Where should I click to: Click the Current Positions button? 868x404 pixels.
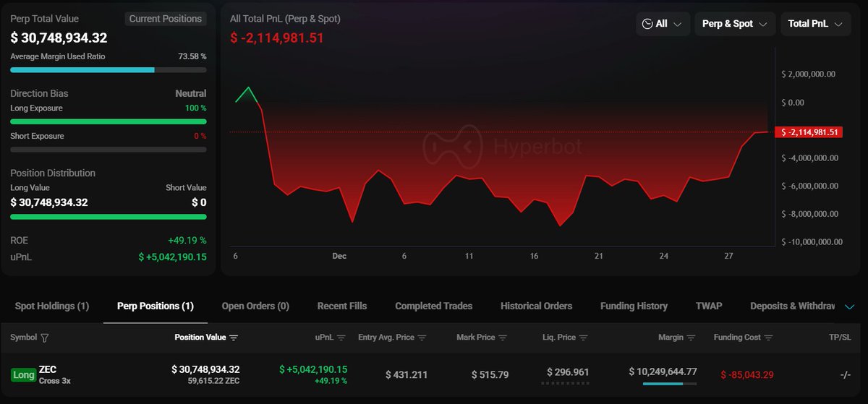(x=166, y=19)
